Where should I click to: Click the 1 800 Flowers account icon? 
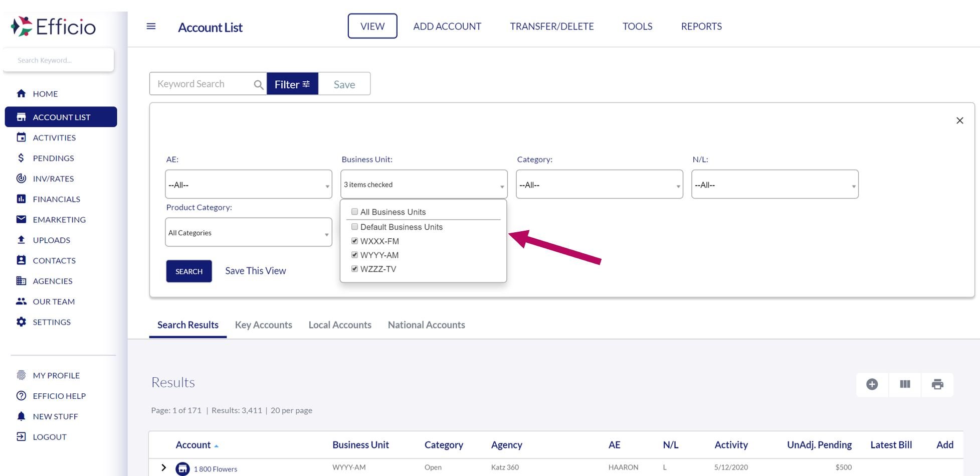click(x=182, y=469)
